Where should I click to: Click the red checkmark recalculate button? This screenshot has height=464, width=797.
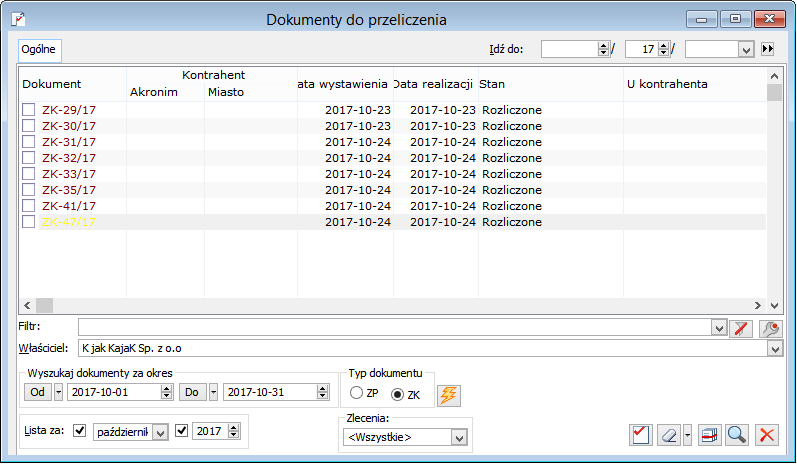point(640,435)
